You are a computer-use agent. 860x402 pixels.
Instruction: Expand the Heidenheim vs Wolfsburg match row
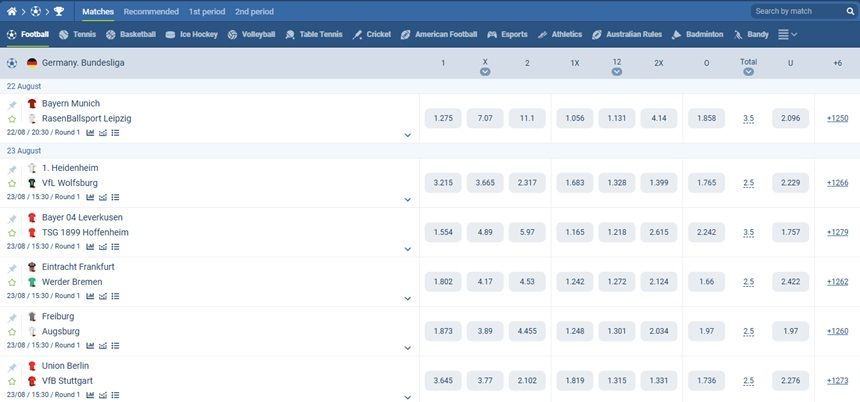click(408, 200)
